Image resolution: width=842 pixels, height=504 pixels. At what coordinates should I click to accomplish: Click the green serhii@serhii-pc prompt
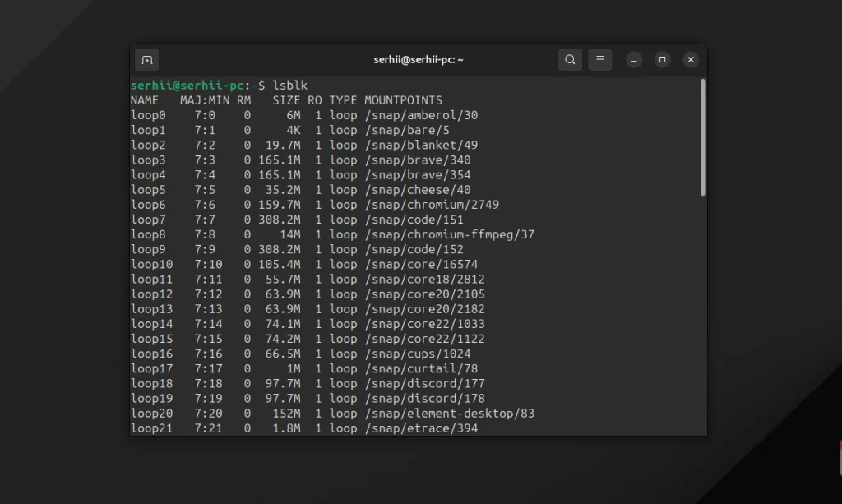tap(187, 86)
